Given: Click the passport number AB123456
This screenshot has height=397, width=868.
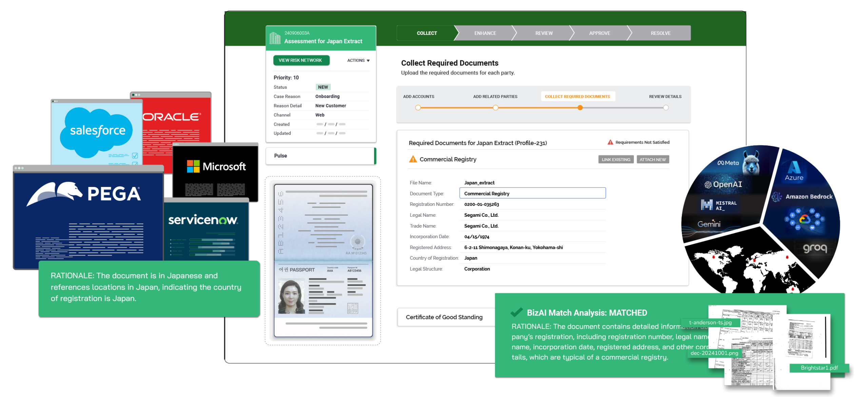Looking at the screenshot, I should 354,271.
